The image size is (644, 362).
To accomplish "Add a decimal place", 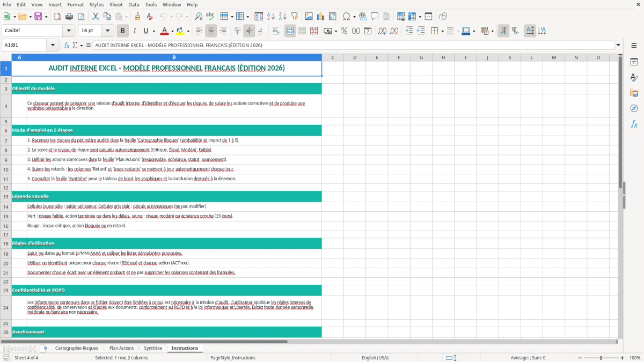I will tap(382, 31).
